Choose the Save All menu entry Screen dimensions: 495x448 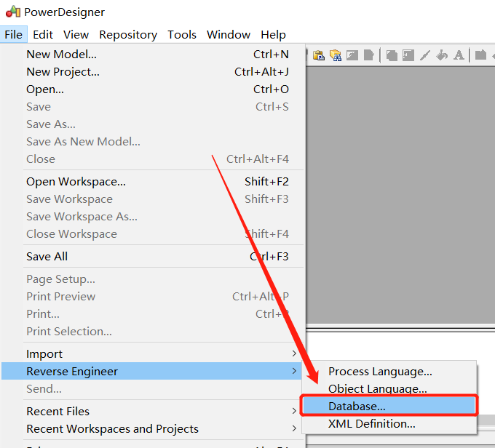pos(153,257)
